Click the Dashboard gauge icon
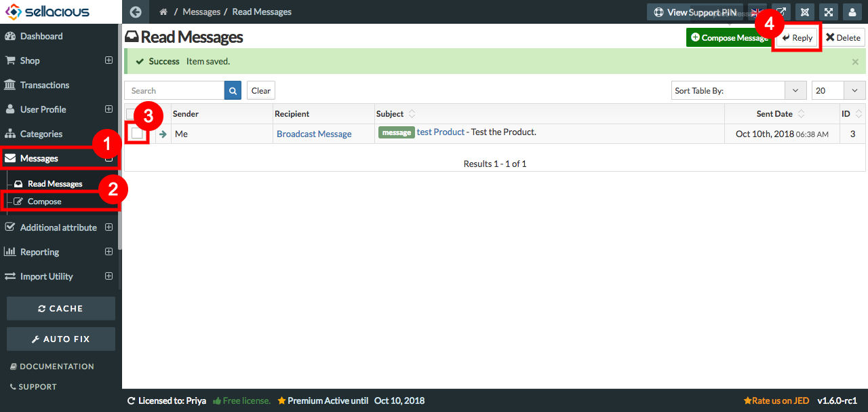Screen dimensions: 868x412 [x=10, y=36]
